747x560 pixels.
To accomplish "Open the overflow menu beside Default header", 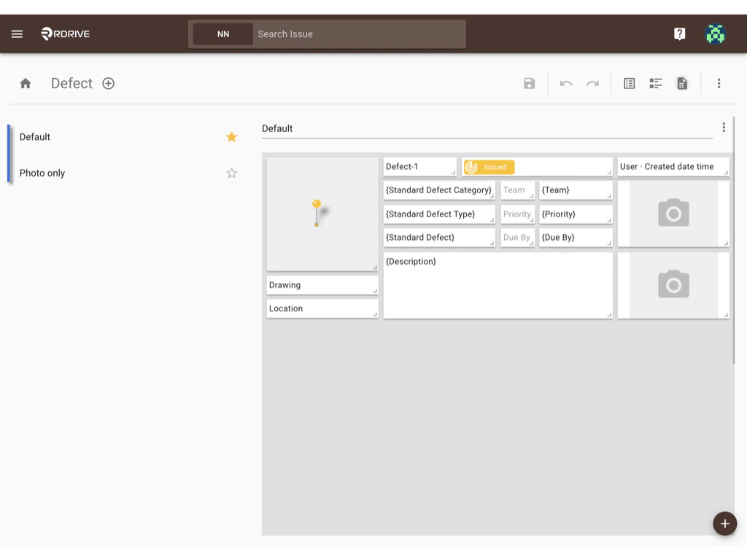I will (x=724, y=127).
